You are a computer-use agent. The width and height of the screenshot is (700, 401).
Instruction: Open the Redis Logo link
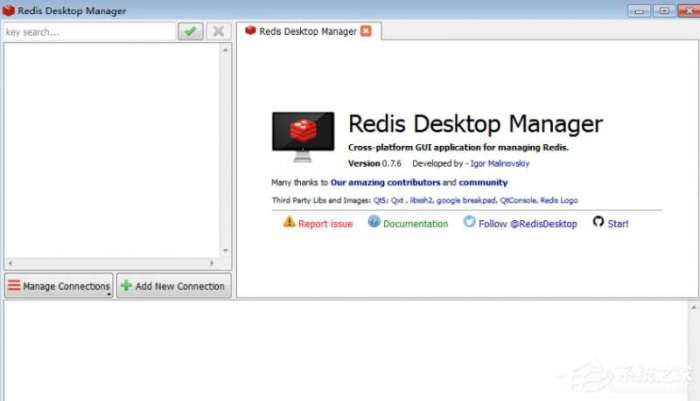click(559, 200)
